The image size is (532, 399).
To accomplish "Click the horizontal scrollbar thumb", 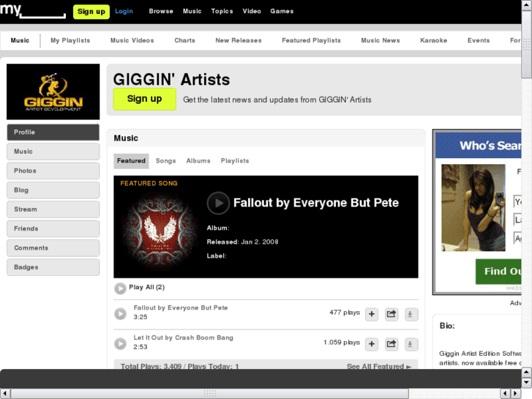I will click(x=210, y=394).
